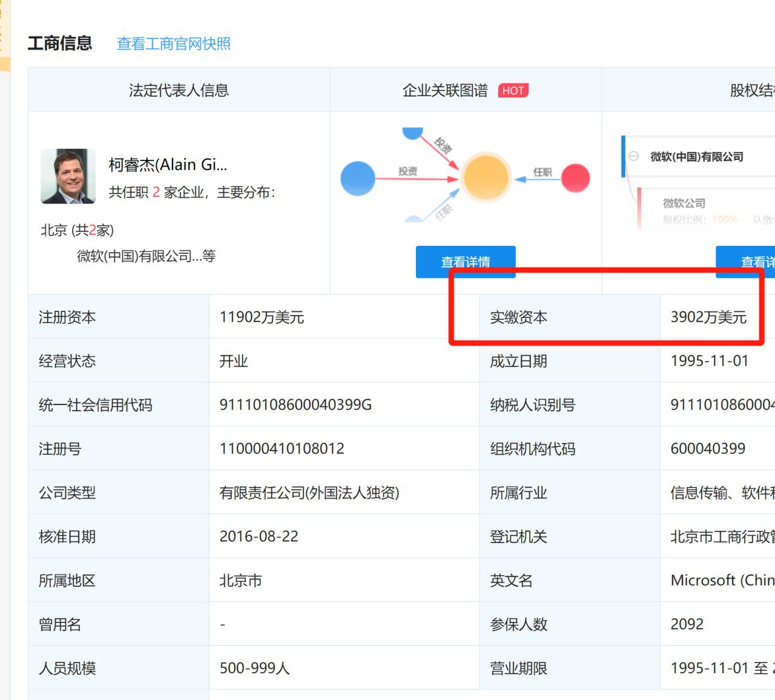This screenshot has height=700, width=775.
Task: Click the 3902万美元 paid-in capital value
Action: coord(708,317)
